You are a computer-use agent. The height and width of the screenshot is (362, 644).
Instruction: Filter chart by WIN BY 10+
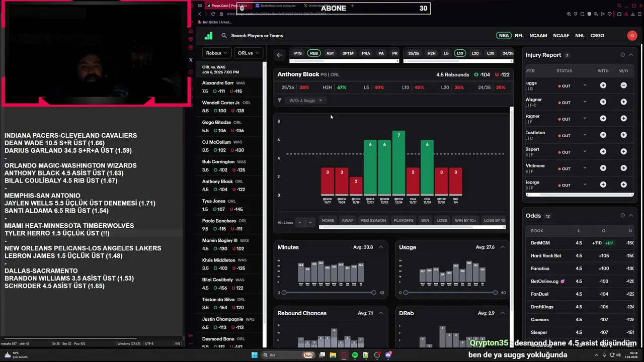click(465, 220)
